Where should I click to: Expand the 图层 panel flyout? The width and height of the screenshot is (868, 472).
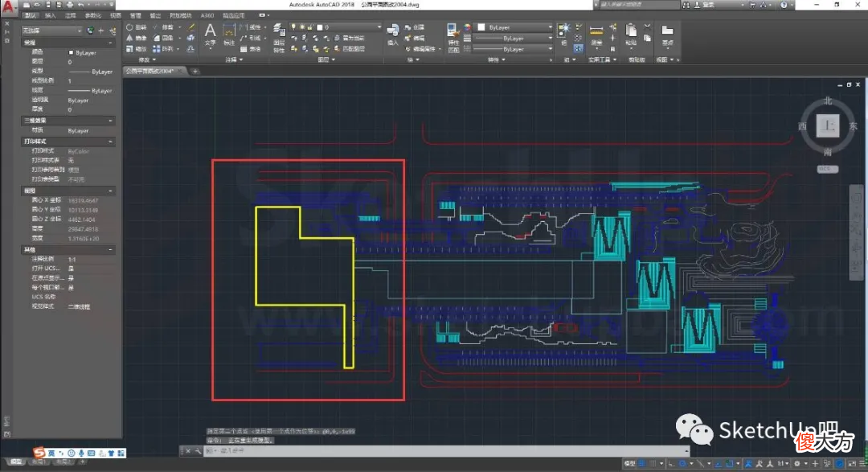tap(326, 60)
